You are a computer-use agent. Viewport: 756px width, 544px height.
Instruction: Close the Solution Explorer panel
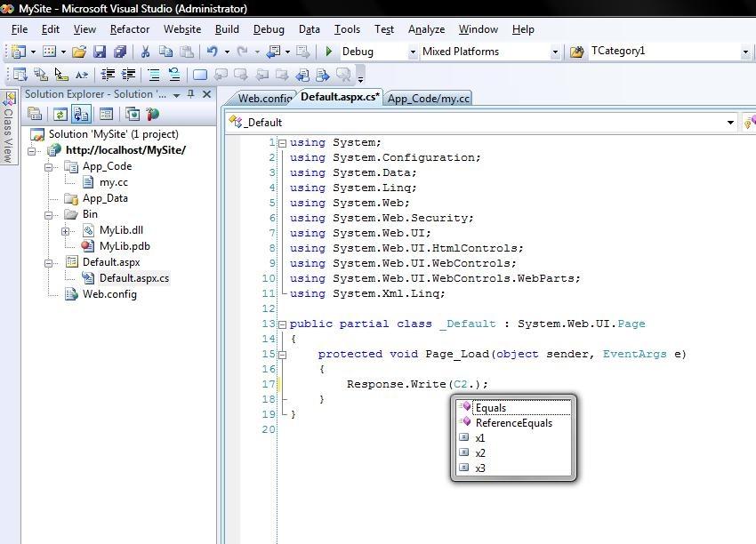tap(207, 94)
